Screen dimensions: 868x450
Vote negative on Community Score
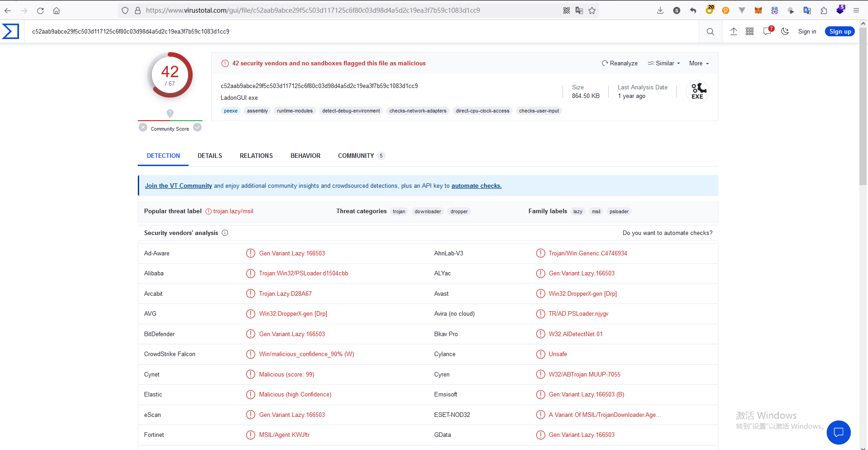click(x=143, y=127)
